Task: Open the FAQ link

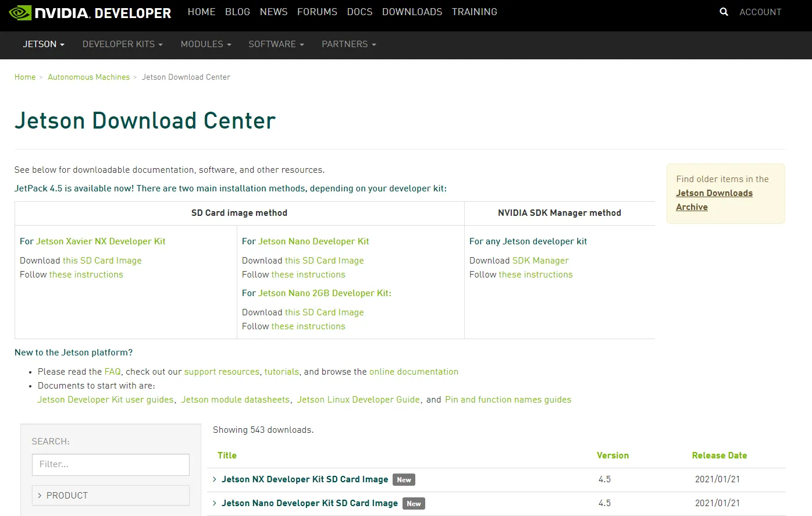Action: tap(113, 372)
